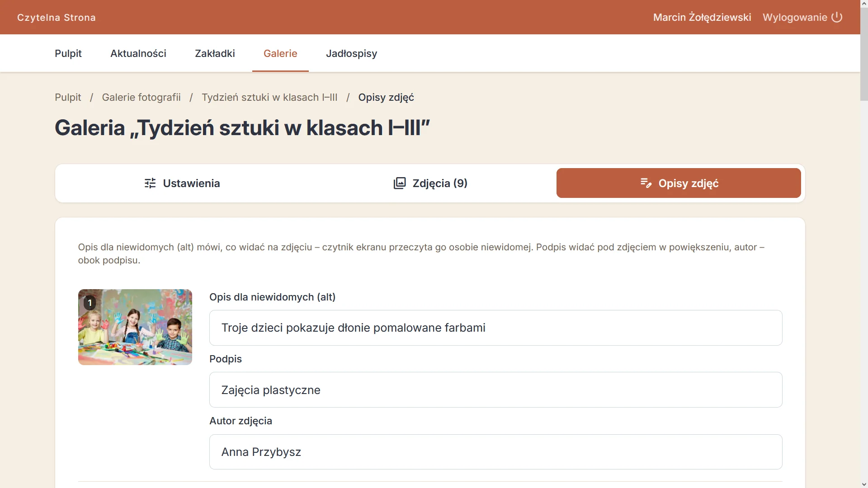Click the sliders icon beside Ustawienia
Image resolution: width=868 pixels, height=488 pixels.
click(x=150, y=183)
